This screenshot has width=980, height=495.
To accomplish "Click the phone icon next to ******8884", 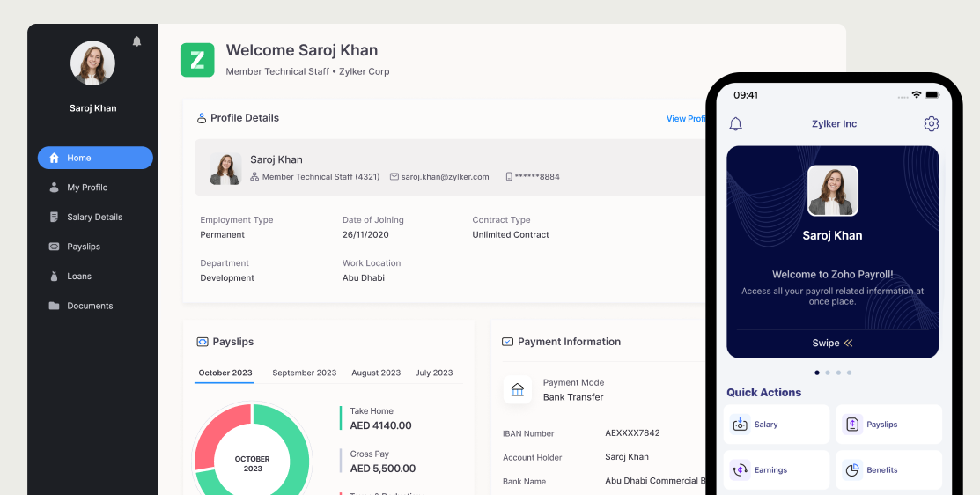I will click(509, 177).
